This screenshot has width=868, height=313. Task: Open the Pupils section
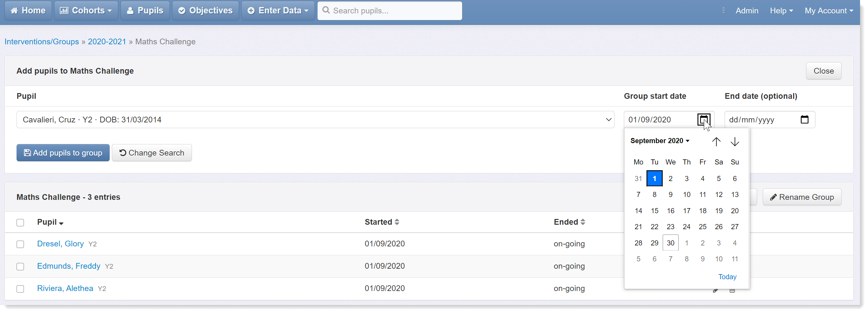[x=145, y=11]
